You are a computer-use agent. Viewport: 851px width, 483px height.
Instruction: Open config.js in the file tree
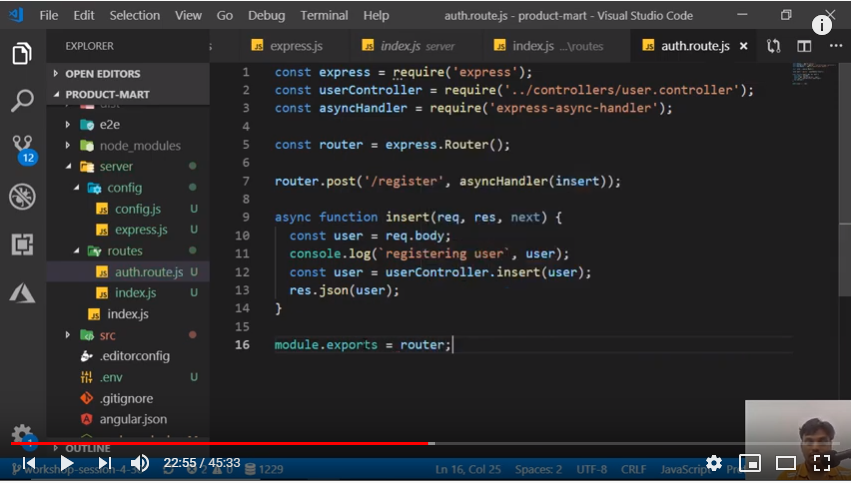(137, 208)
